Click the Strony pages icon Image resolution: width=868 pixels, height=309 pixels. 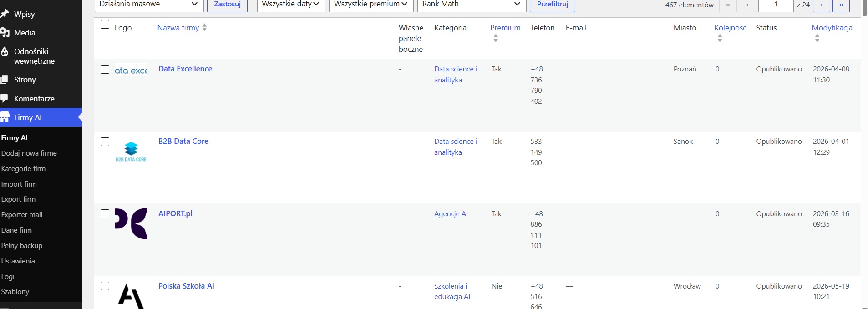[x=5, y=80]
